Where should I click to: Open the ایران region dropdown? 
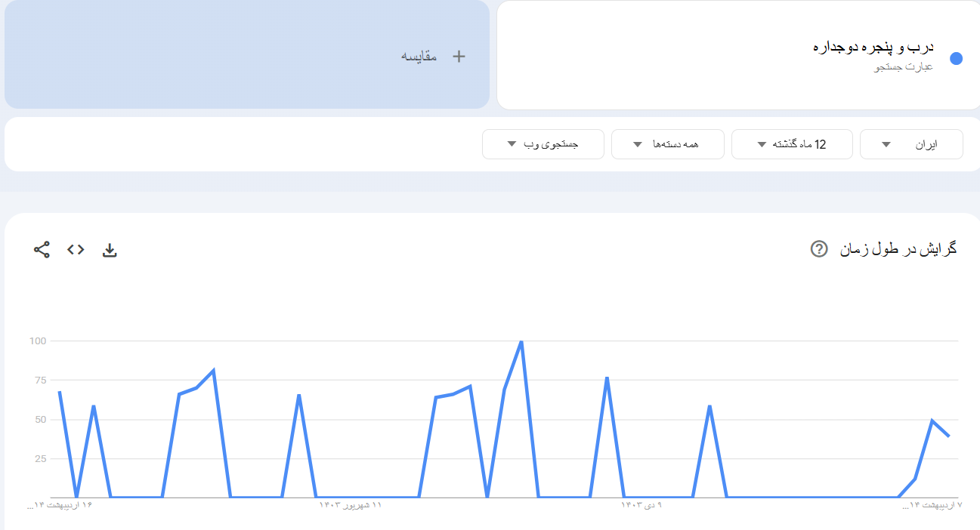pyautogui.click(x=910, y=144)
